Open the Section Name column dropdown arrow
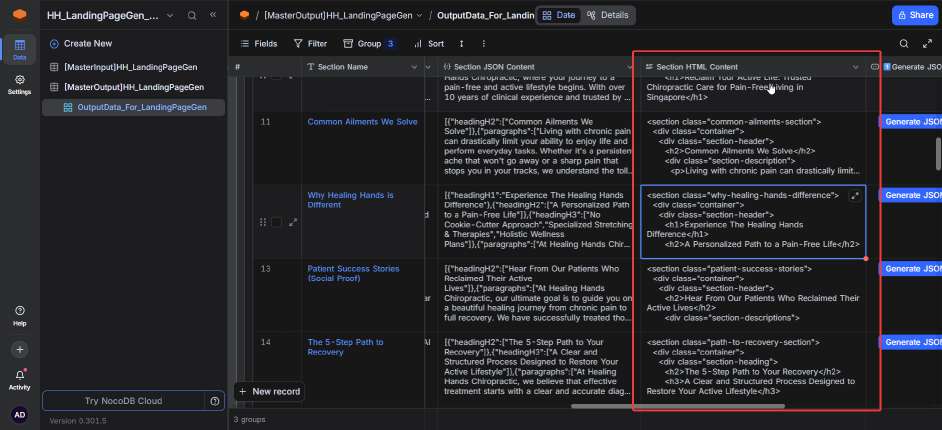942x430 pixels. (413, 67)
